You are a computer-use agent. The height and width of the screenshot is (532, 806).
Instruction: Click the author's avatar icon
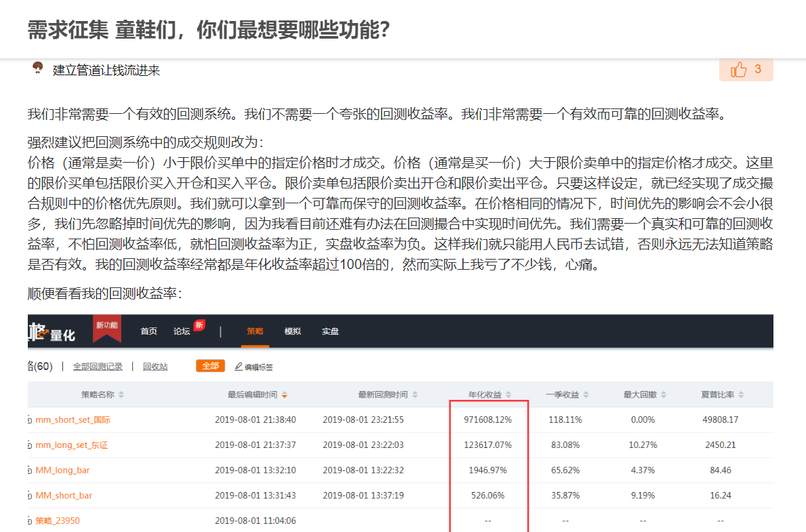click(38, 68)
